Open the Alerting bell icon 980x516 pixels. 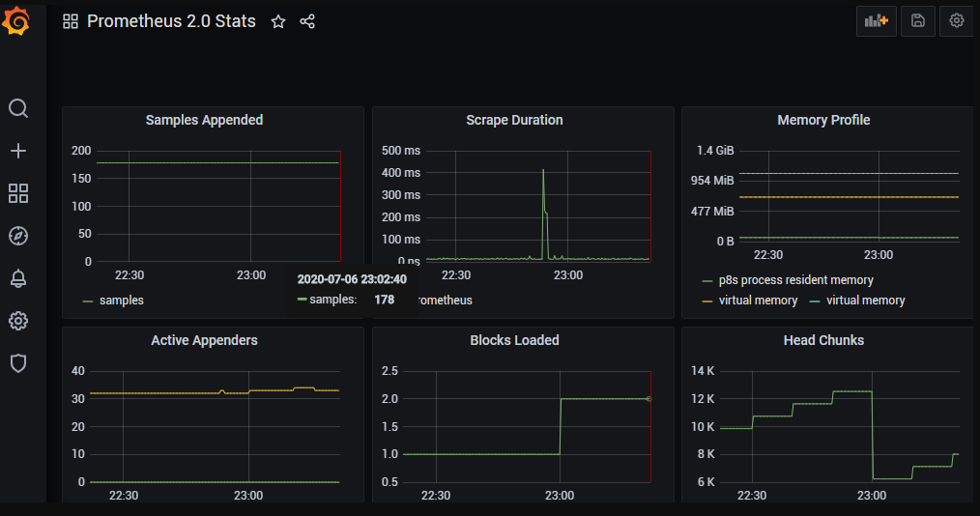18,278
